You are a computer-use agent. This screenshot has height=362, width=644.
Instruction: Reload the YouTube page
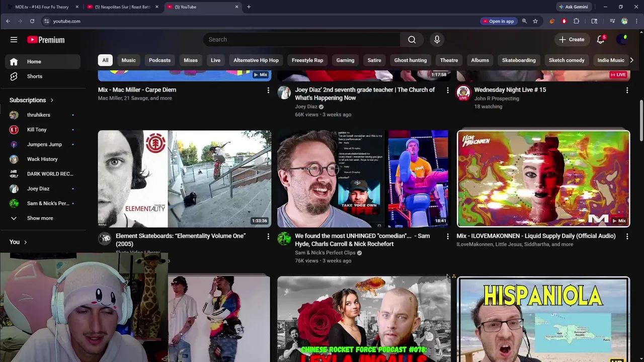coord(32,21)
